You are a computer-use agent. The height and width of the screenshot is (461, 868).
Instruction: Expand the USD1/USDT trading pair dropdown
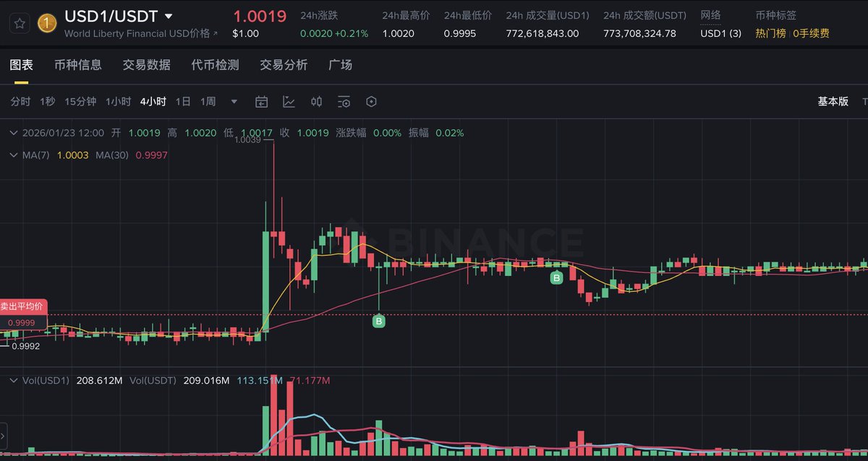(169, 17)
